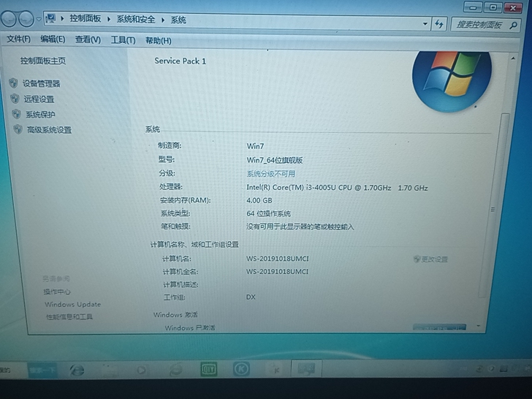Open Remote settings (远程设置) link
The image size is (532, 399).
39,99
